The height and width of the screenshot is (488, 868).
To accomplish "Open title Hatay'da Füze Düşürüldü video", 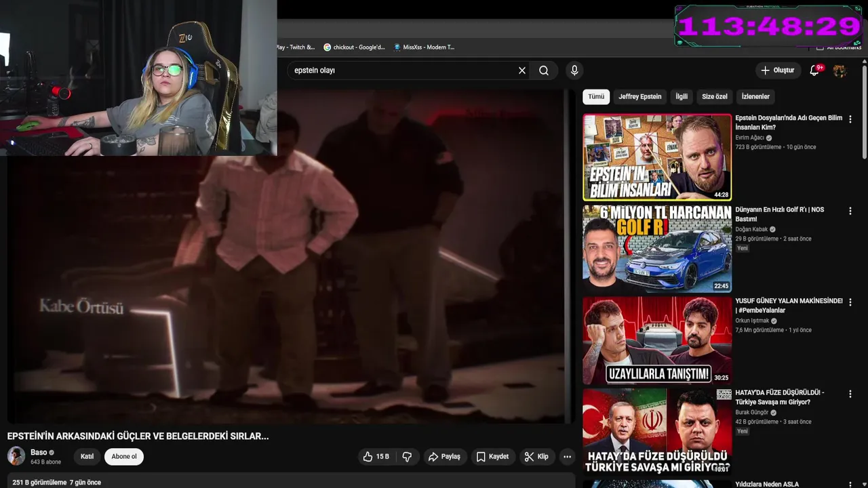I will pos(780,397).
